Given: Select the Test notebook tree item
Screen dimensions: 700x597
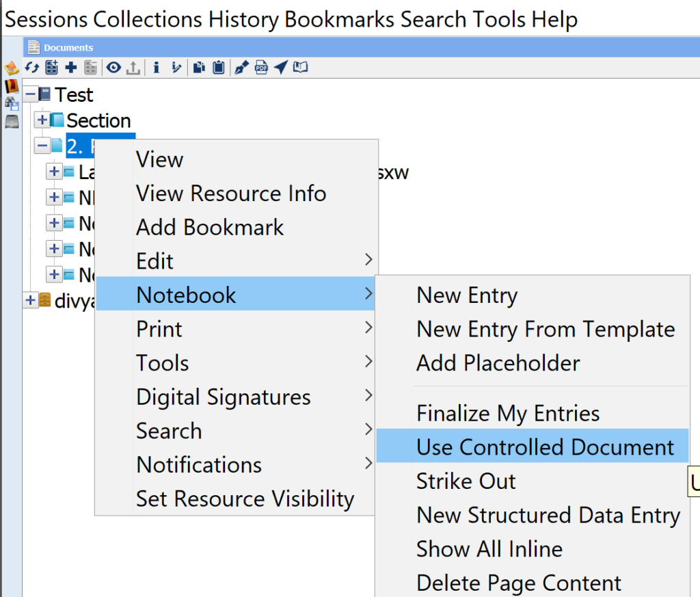Looking at the screenshot, I should (x=74, y=94).
